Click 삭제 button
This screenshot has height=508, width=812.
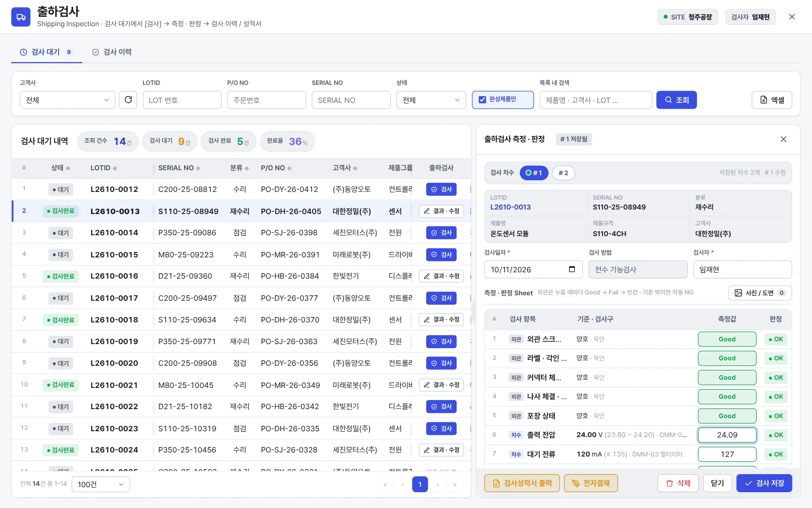point(678,483)
